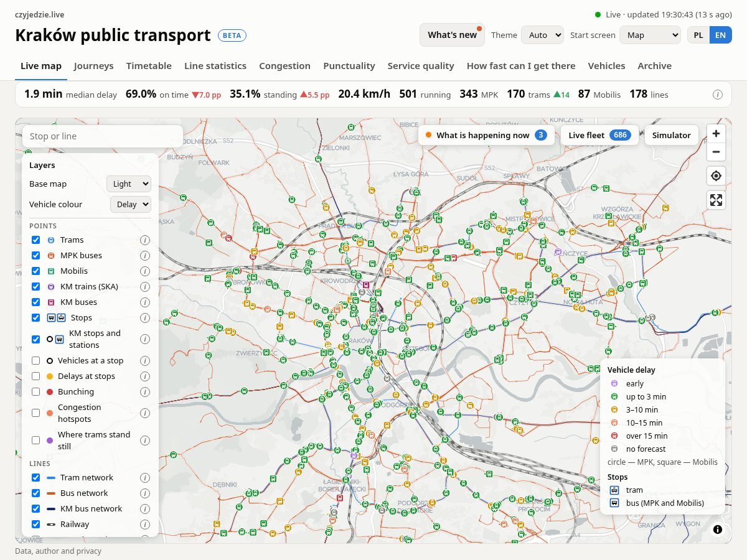
Task: Uncheck the Bus network lines checkbox
Action: point(36,493)
